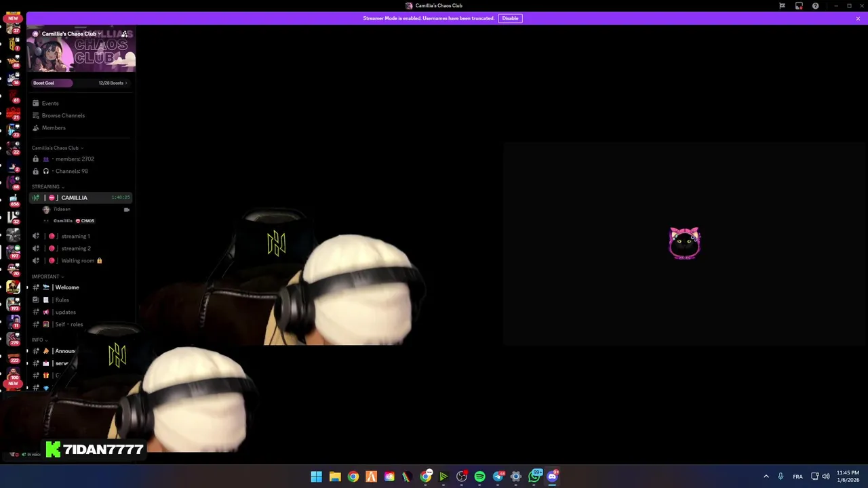The height and width of the screenshot is (488, 868).
Task: Open the server with the 73 badge
Action: click(x=13, y=130)
